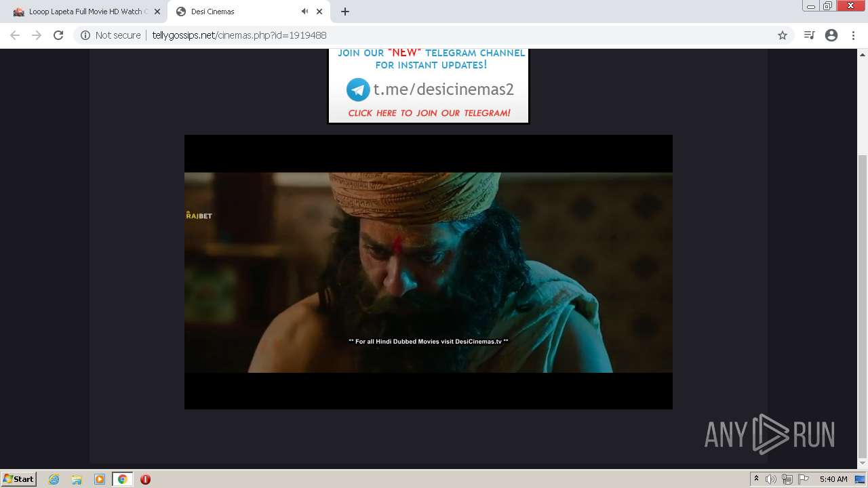
Task: Open network status tray icon
Action: (787, 479)
